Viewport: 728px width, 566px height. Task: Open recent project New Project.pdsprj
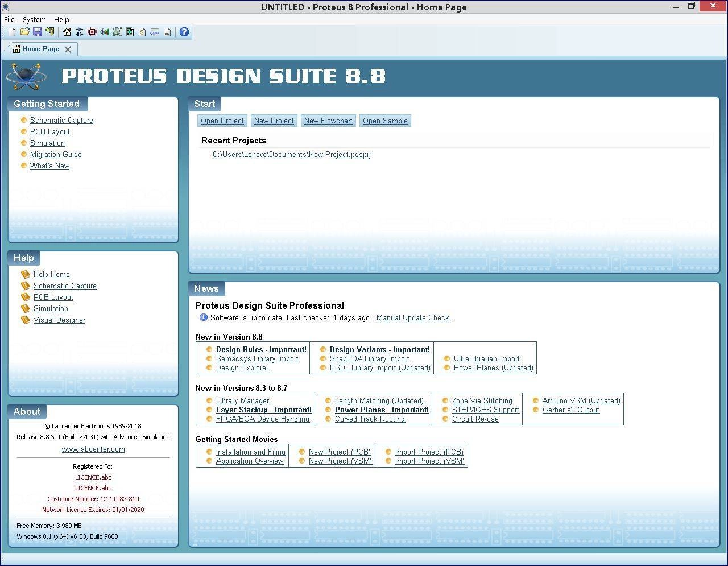292,154
